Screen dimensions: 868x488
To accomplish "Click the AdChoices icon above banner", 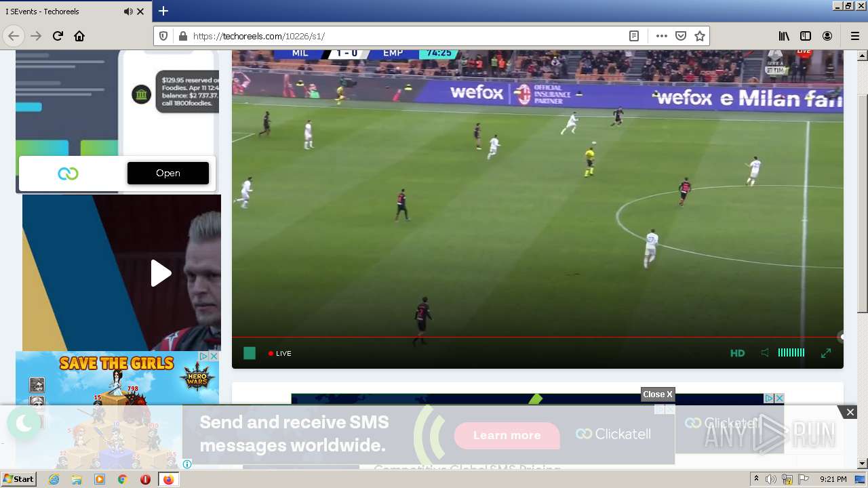I will (769, 399).
